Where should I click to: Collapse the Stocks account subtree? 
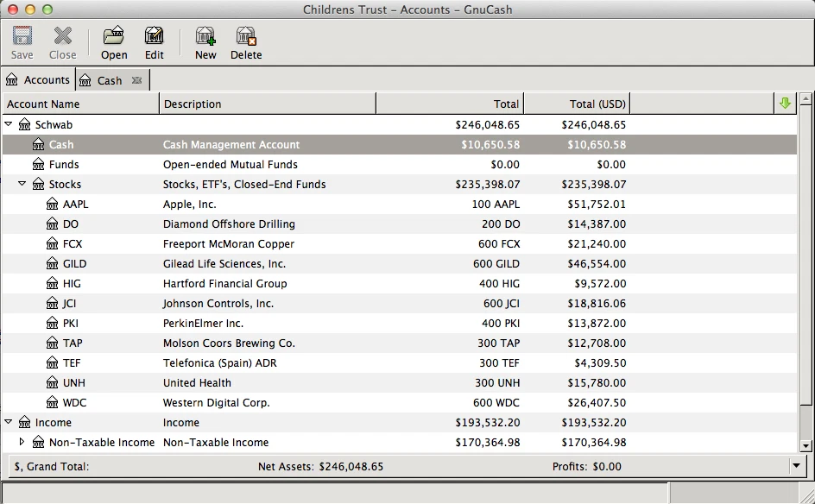pyautogui.click(x=23, y=184)
